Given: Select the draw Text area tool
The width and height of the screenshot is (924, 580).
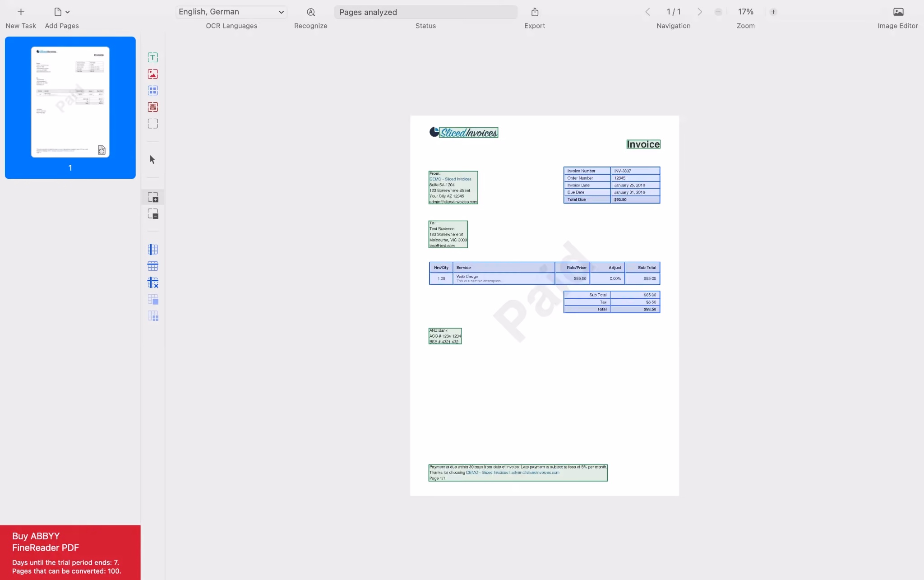Looking at the screenshot, I should click(153, 57).
